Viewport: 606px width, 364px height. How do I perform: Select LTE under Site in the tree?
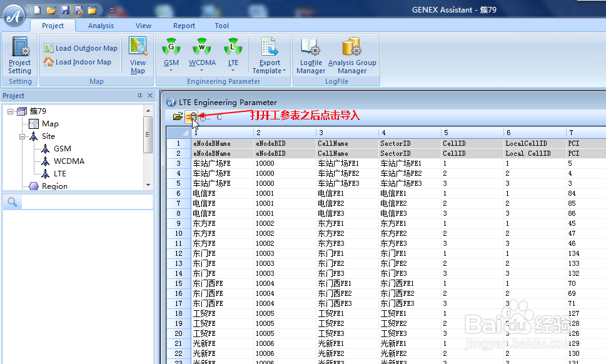[60, 173]
